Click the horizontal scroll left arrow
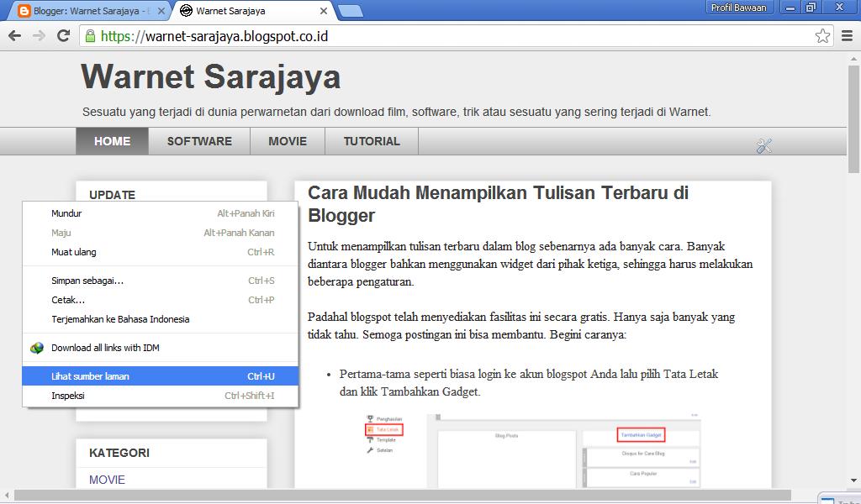Viewport: 861px width, 504px height. [x=7, y=496]
